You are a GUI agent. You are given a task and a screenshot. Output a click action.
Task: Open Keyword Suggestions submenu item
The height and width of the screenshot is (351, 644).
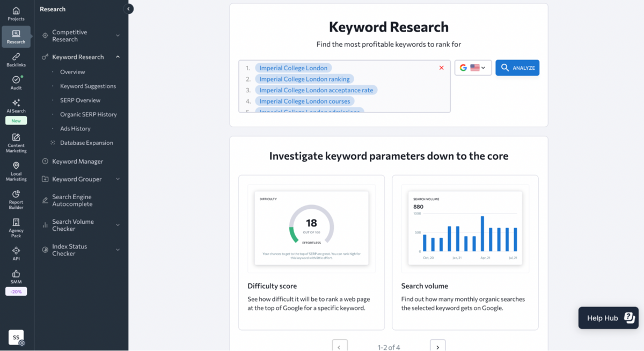[88, 86]
